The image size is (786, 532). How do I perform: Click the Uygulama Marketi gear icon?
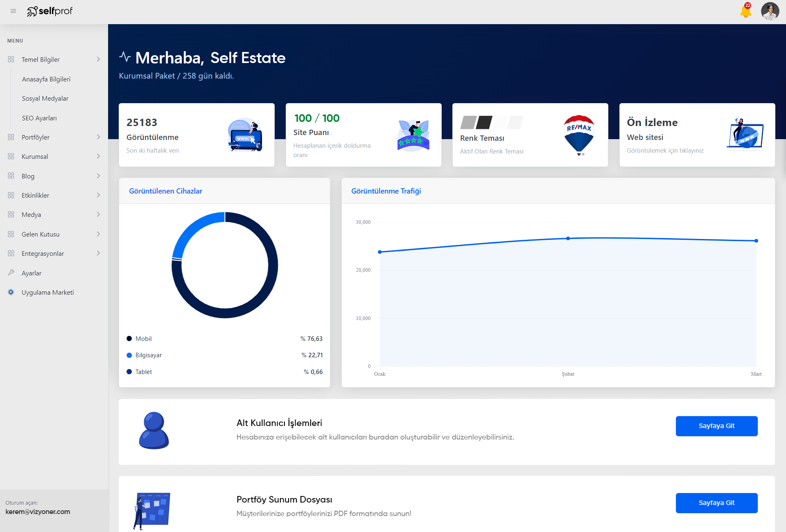(11, 292)
